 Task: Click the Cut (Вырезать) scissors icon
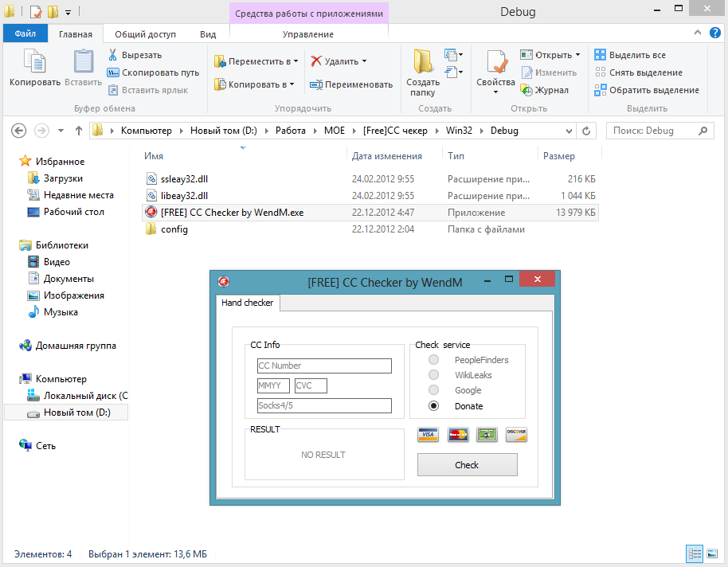[x=112, y=55]
